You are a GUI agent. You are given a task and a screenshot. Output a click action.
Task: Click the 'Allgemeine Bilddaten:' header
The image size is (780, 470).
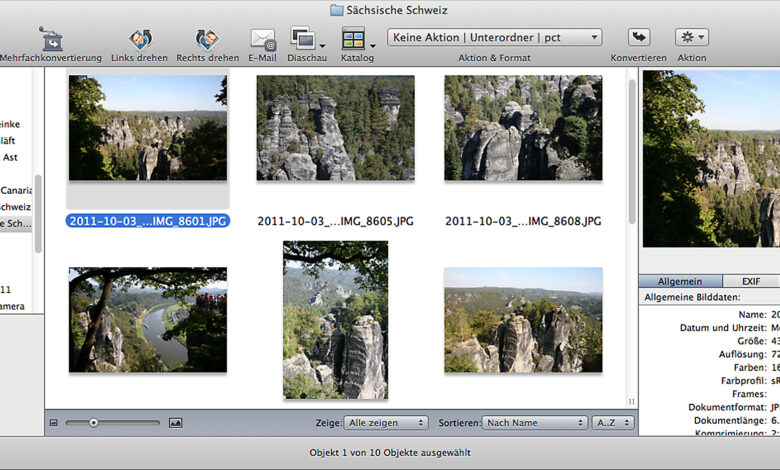pos(692,297)
